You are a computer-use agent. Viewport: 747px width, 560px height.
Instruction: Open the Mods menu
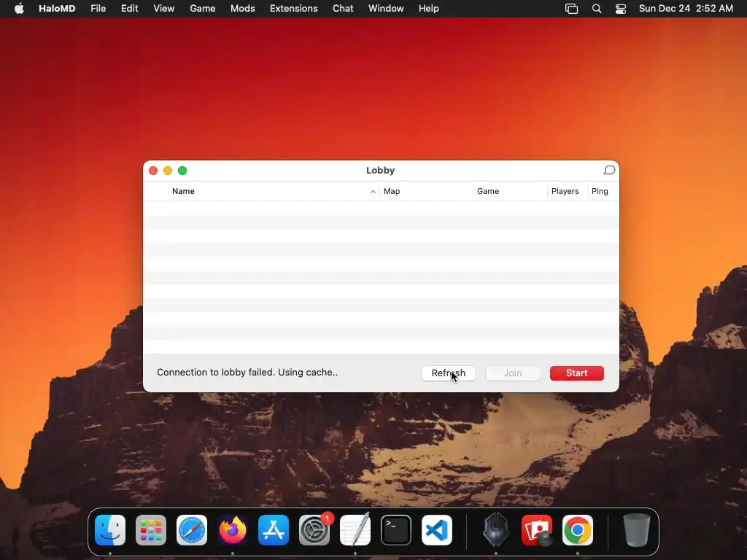click(x=242, y=9)
